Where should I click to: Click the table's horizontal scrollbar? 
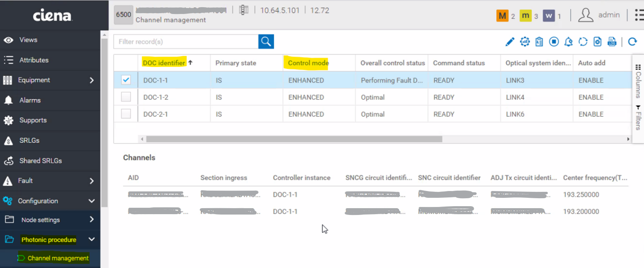coord(294,139)
